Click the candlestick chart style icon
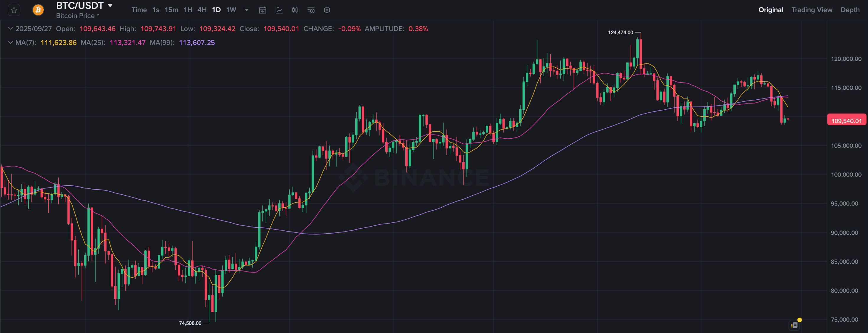This screenshot has width=868, height=333. tap(295, 10)
